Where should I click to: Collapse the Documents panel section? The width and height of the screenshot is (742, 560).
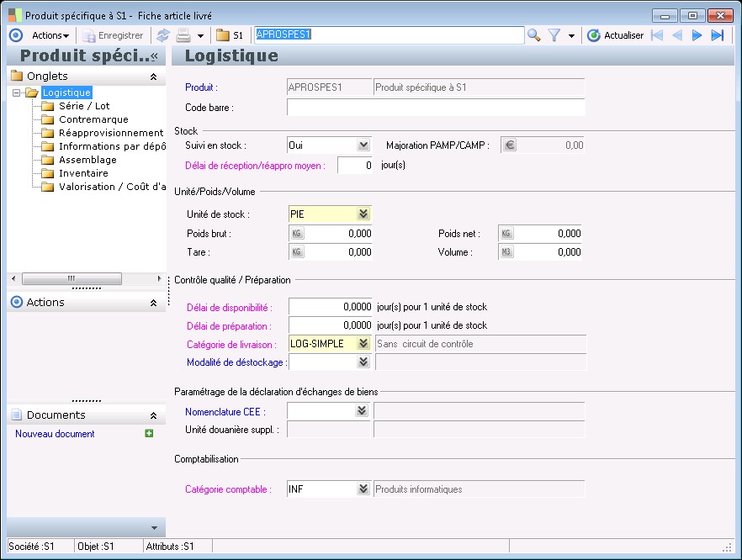(153, 415)
